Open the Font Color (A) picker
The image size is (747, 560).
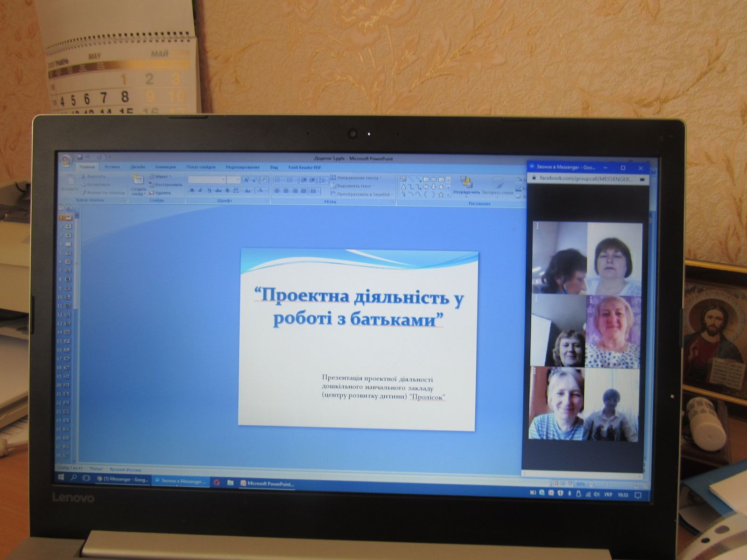(x=261, y=190)
